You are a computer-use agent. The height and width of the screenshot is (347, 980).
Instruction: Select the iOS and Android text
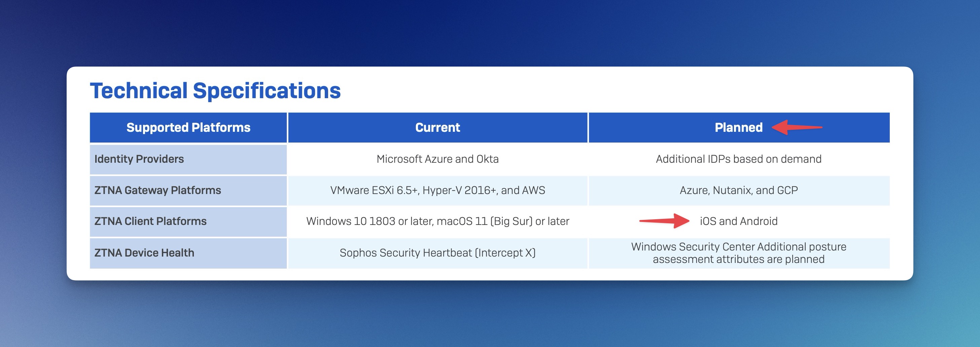click(x=738, y=221)
